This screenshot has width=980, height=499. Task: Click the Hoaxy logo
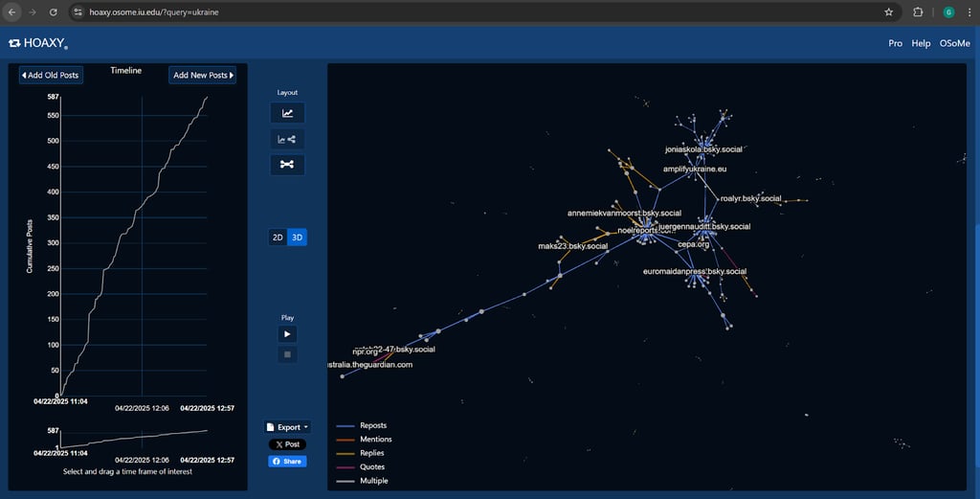(x=38, y=43)
